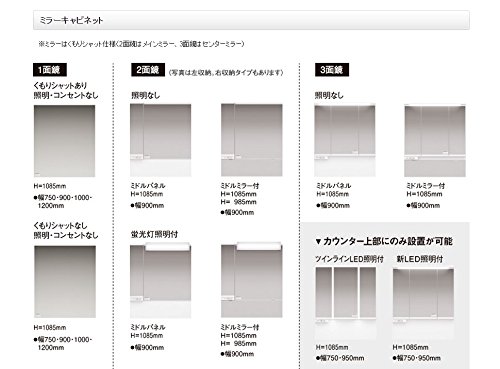Click H= 985mm under 蛍光灯照明付 ミドルミラー付

click(239, 344)
